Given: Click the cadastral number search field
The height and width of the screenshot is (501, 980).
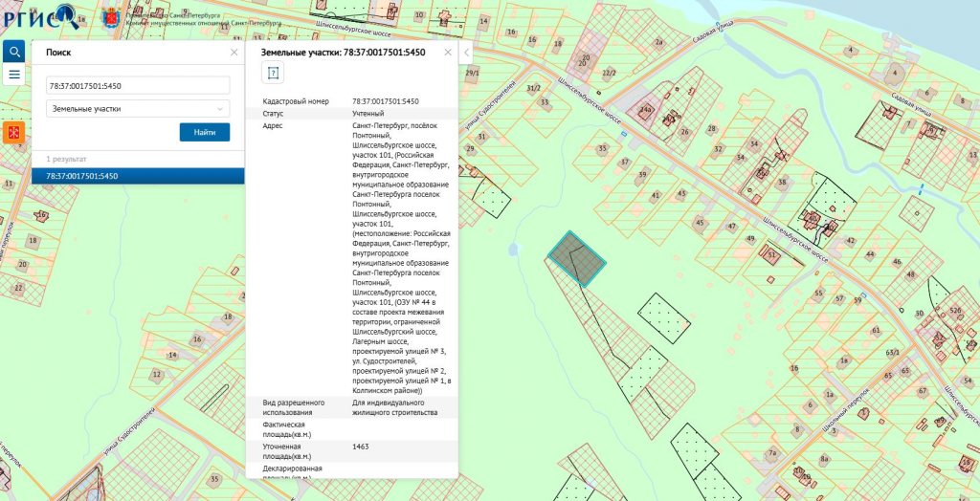Looking at the screenshot, I should point(138,86).
